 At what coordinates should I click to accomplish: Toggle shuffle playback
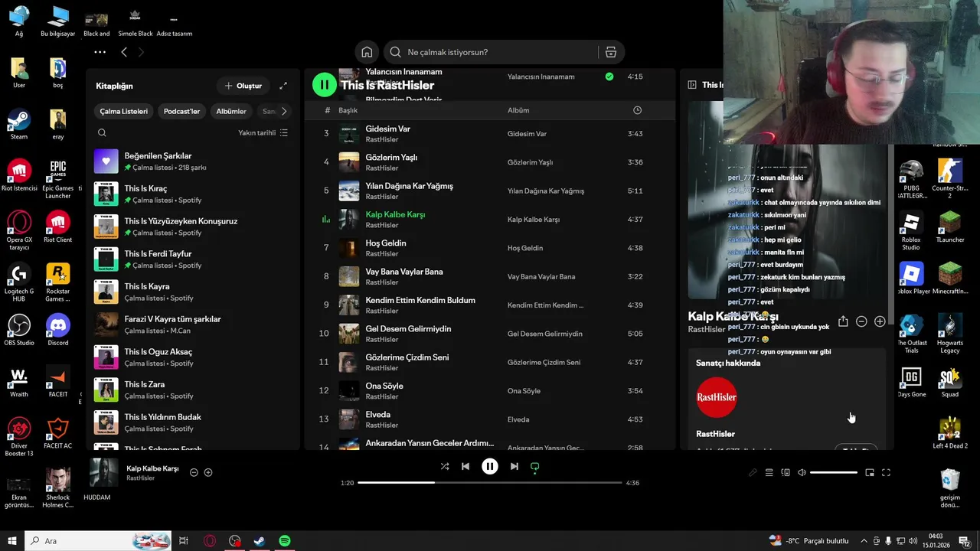445,466
